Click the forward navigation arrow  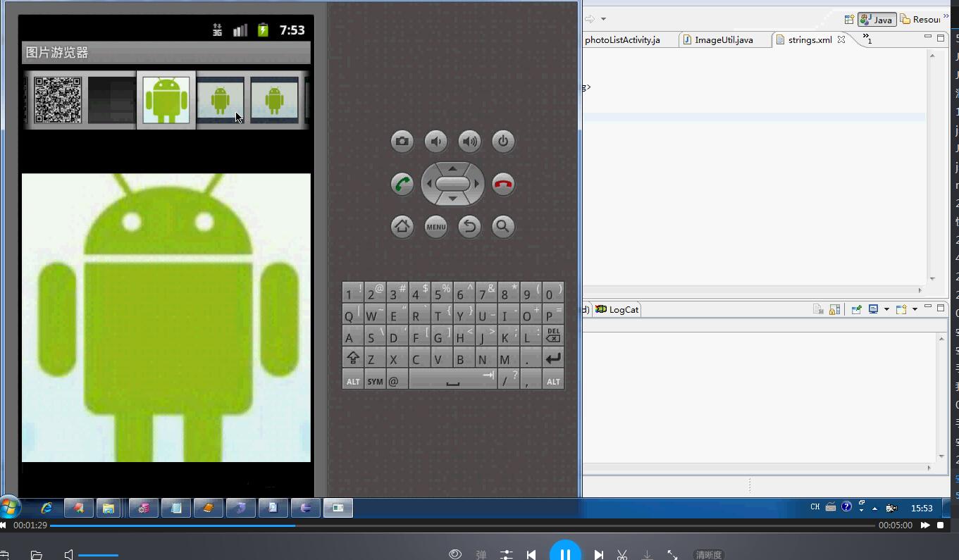590,19
